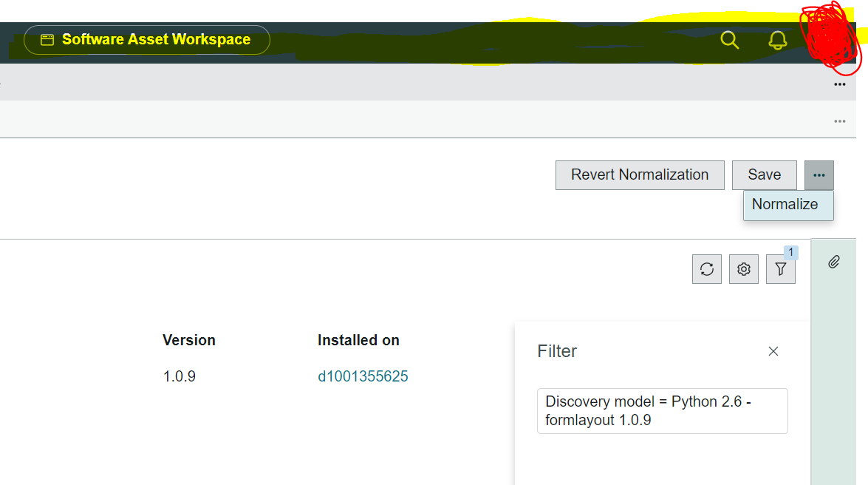Toggle the filter funnel panel
Screen dimensions: 868x485
click(781, 269)
